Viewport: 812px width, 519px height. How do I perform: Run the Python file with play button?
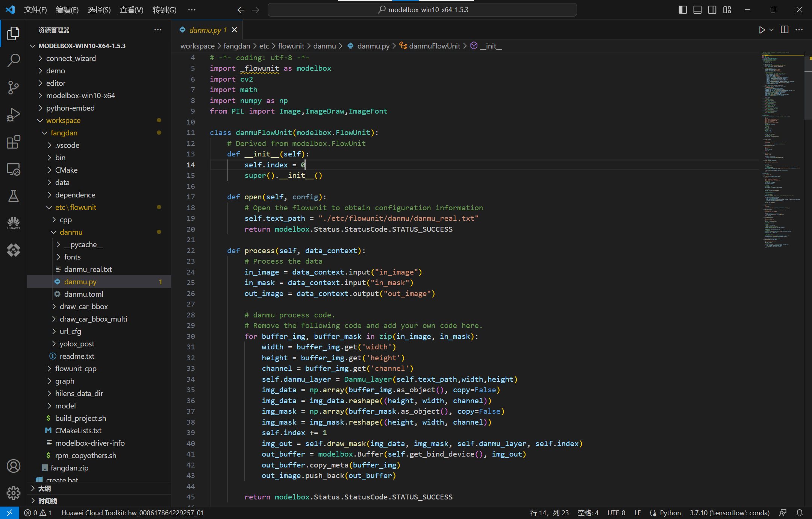tap(762, 30)
